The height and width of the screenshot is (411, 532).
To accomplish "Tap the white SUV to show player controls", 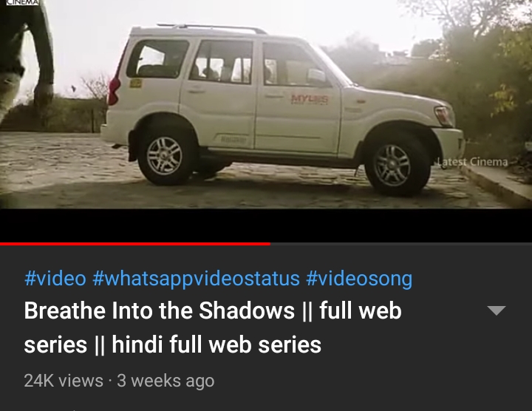I will pos(282,109).
